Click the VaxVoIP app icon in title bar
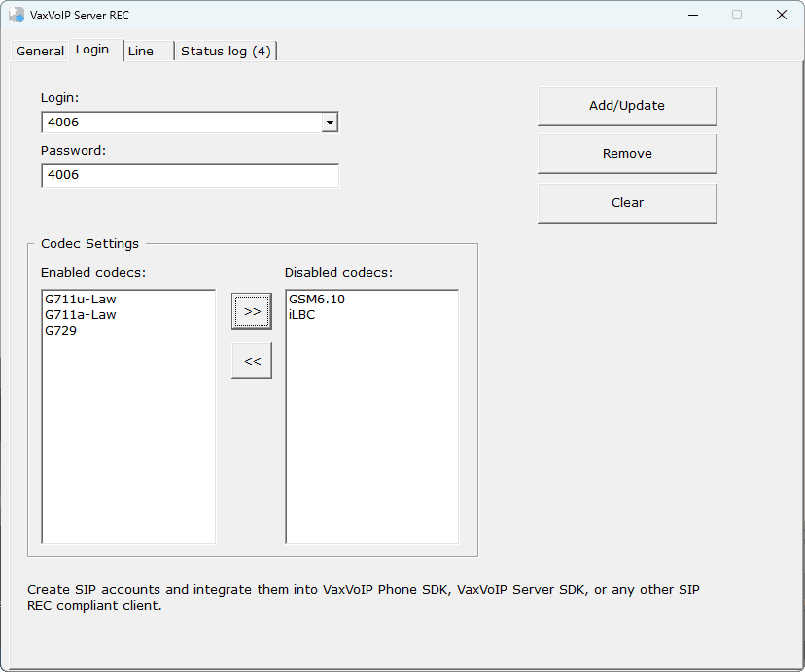805x672 pixels. (17, 15)
